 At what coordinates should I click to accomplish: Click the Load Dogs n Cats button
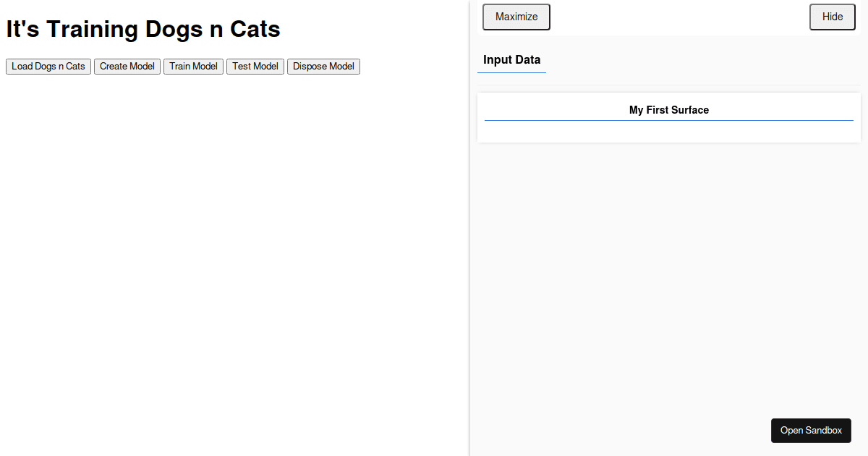(48, 66)
